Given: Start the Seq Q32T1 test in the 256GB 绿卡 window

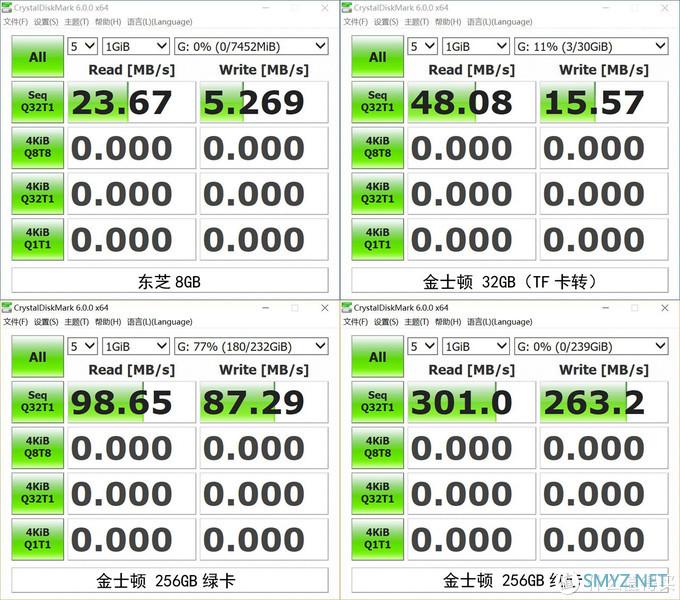Looking at the screenshot, I should click(x=38, y=402).
